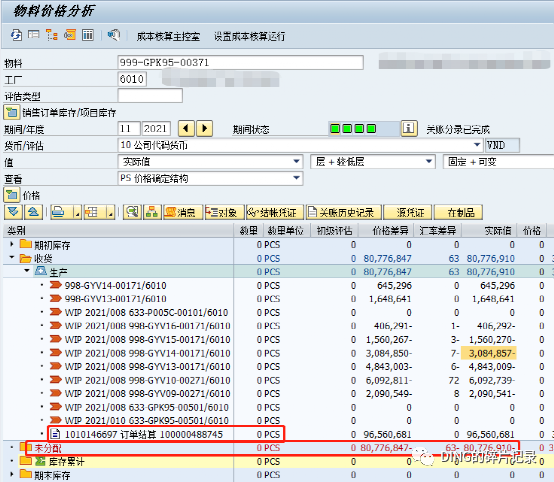Click the 生产 category icon
554x482 pixels.
click(x=41, y=271)
